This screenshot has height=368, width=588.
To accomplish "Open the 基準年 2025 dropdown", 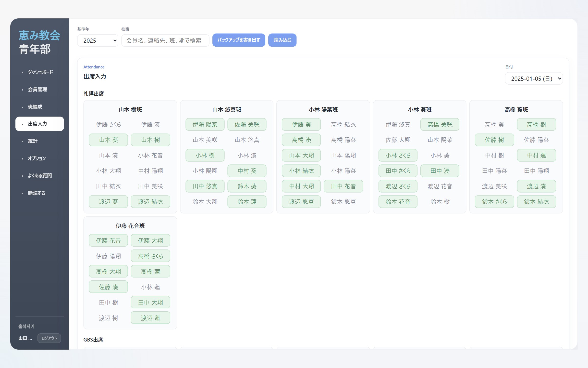I will pyautogui.click(x=98, y=40).
